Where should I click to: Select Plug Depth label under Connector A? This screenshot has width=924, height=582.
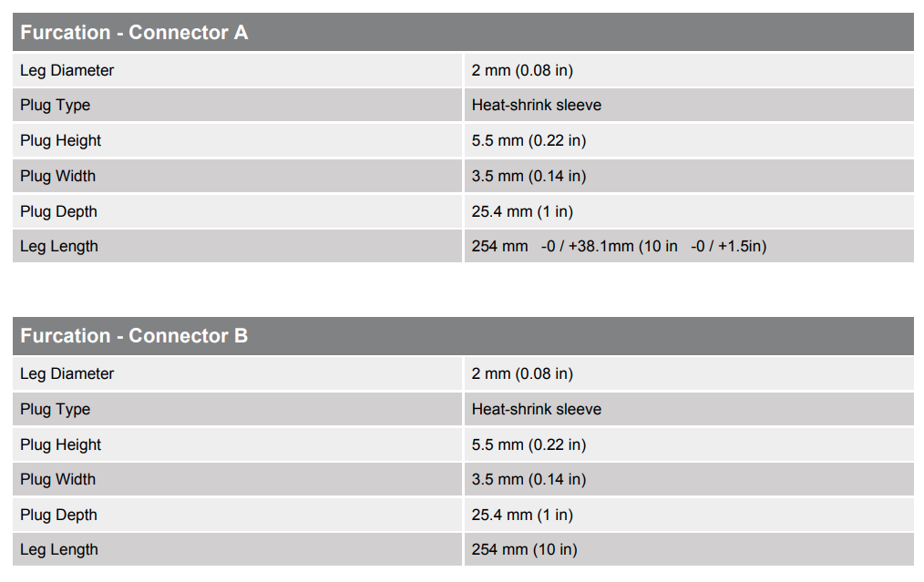[59, 211]
